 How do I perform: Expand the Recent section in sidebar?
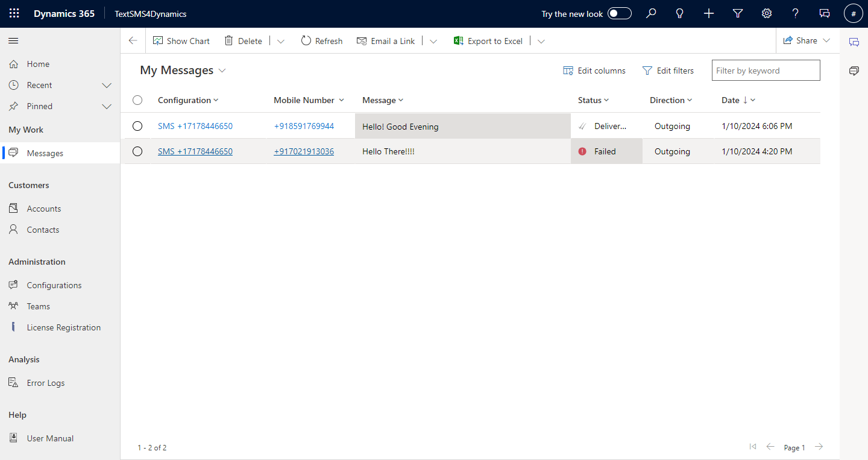(107, 85)
